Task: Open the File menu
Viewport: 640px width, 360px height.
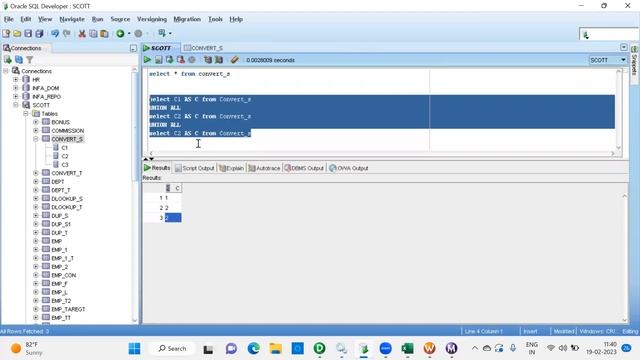Action: pos(9,19)
